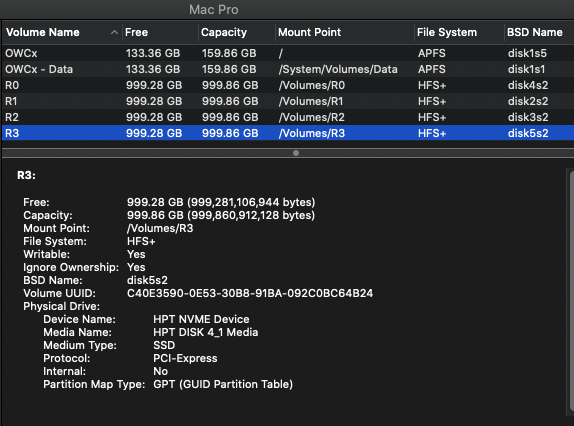574x426 pixels.
Task: Click the /System/Volumes/Data mount point cell
Action: (338, 69)
